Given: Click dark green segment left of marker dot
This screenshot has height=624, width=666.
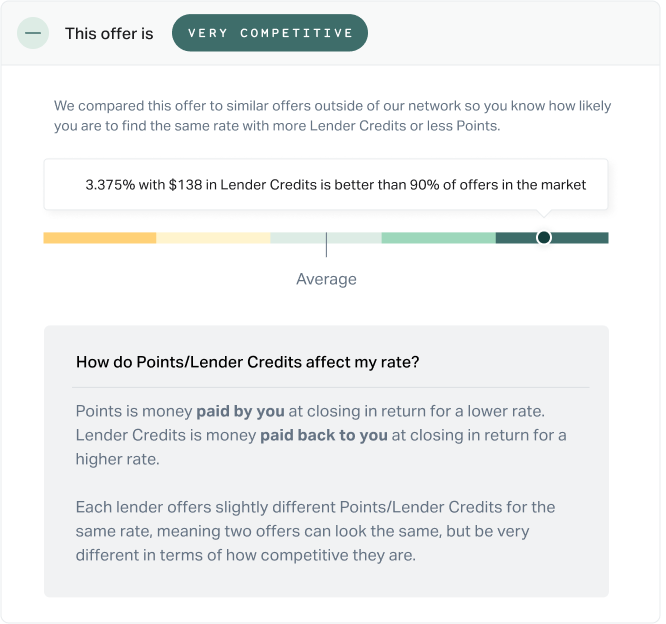Looking at the screenshot, I should 516,238.
